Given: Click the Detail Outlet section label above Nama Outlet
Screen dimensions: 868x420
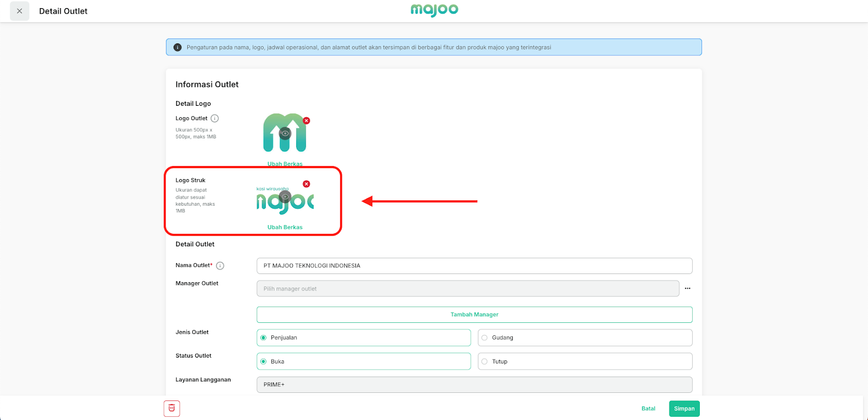Looking at the screenshot, I should 195,244.
